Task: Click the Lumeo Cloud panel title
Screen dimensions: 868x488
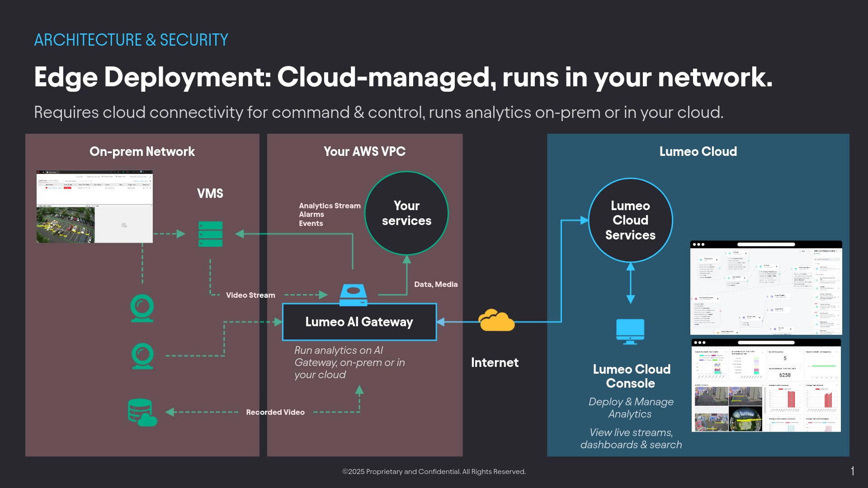Action: point(698,151)
